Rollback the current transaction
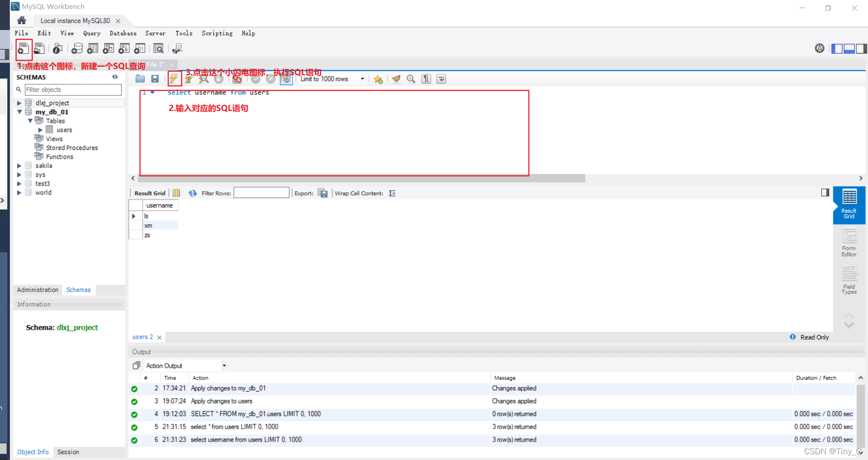 coord(271,79)
